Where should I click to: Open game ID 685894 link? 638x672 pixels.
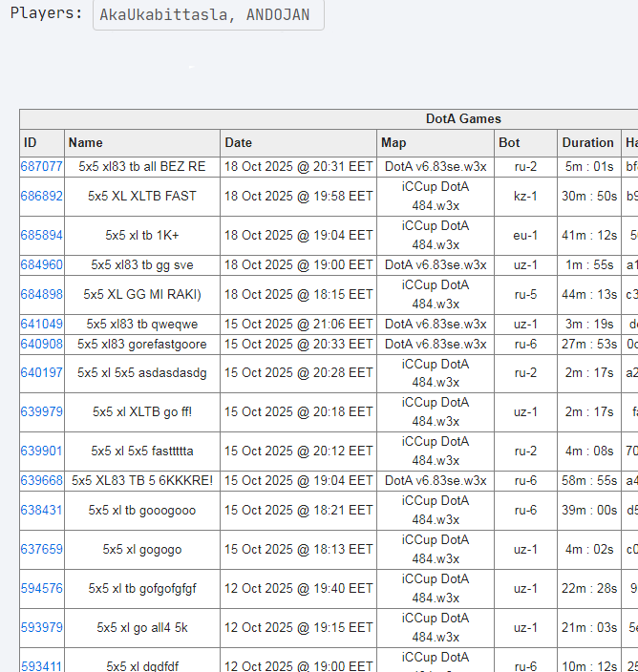point(42,235)
